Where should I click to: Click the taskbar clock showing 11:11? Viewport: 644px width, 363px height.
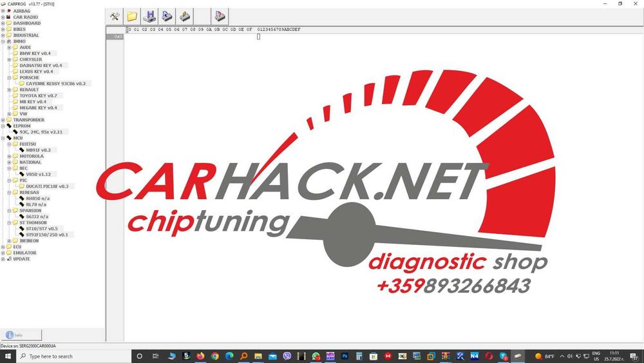614,356
